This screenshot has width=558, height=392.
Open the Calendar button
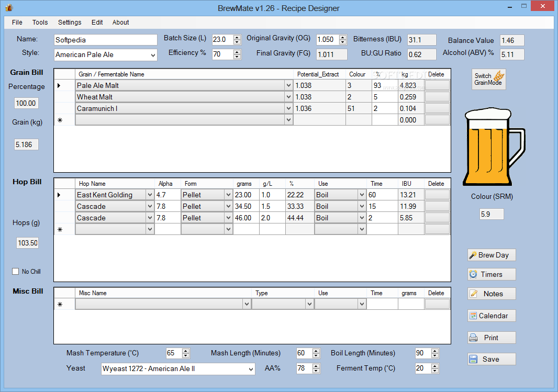click(x=492, y=316)
